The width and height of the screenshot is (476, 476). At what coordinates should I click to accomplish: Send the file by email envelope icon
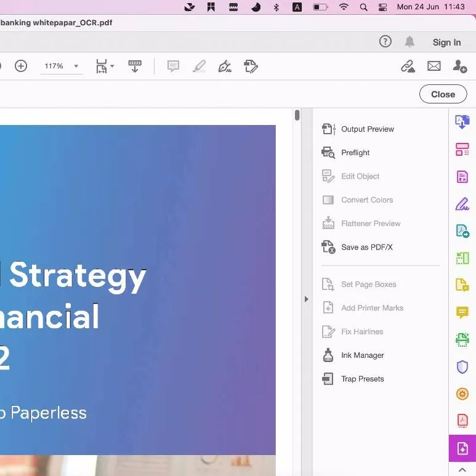(x=434, y=66)
